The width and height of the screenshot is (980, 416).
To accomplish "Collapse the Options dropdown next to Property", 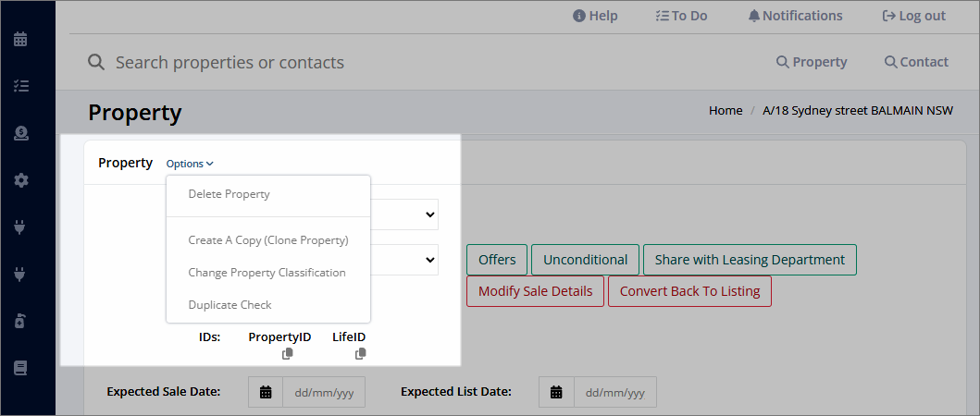I will 190,164.
